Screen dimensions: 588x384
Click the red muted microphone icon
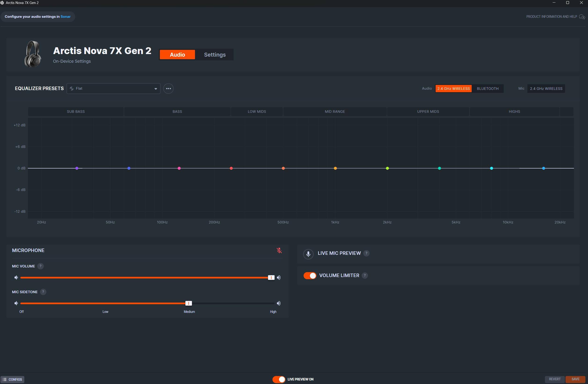279,250
